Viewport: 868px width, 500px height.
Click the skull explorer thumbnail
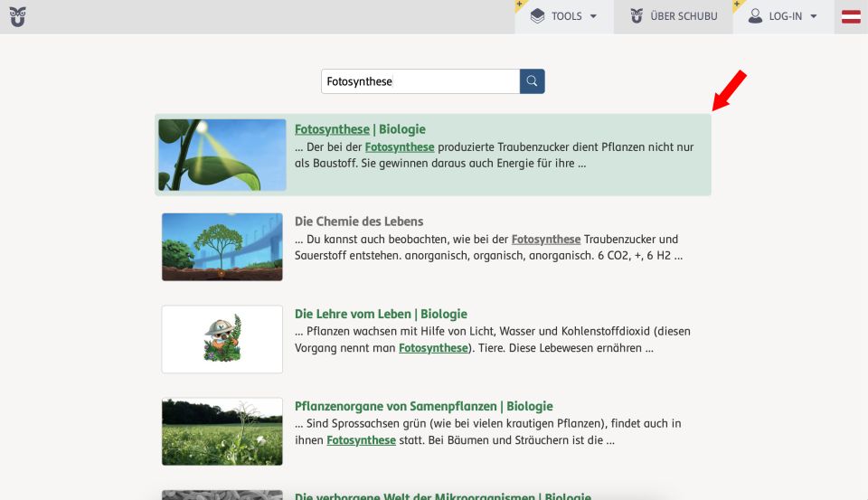coord(222,339)
